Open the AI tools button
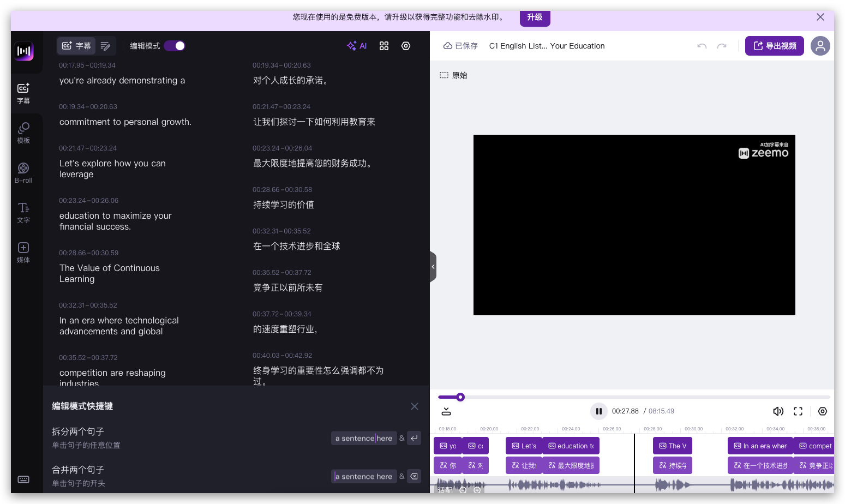This screenshot has width=845, height=504. coord(357,46)
